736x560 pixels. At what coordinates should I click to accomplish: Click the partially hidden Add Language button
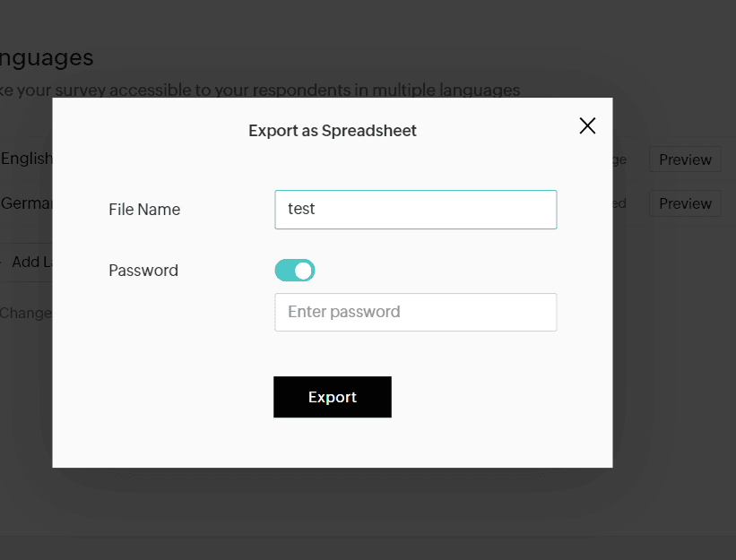[29, 262]
